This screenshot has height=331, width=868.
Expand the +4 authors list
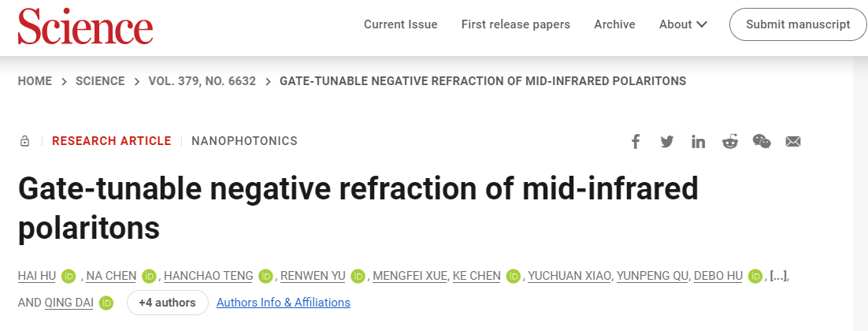pyautogui.click(x=167, y=303)
